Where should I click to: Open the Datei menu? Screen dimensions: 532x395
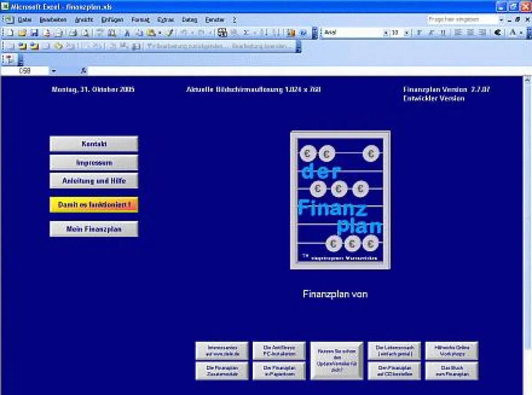click(24, 20)
